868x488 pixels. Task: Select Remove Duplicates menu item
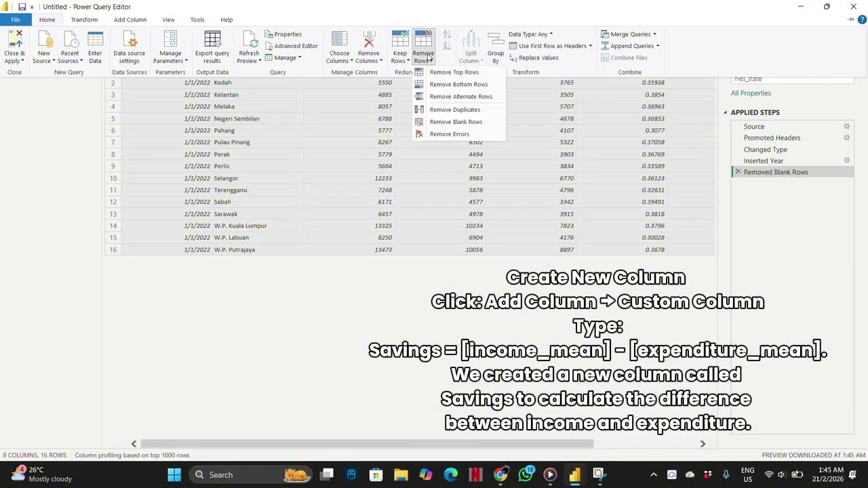459,109
